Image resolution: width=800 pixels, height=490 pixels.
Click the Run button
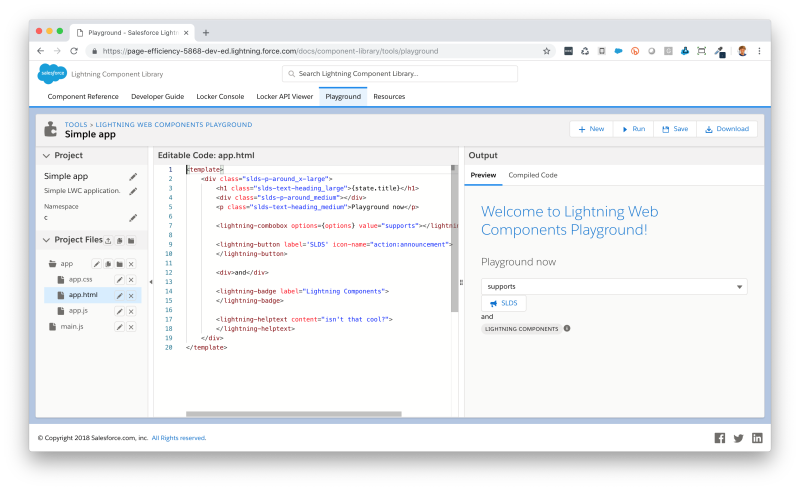(x=633, y=129)
